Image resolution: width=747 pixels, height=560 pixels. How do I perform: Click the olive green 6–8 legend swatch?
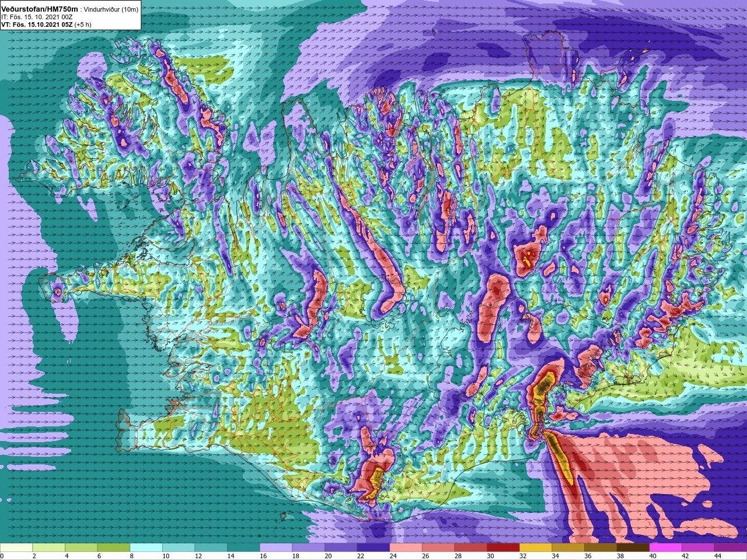[x=114, y=548]
